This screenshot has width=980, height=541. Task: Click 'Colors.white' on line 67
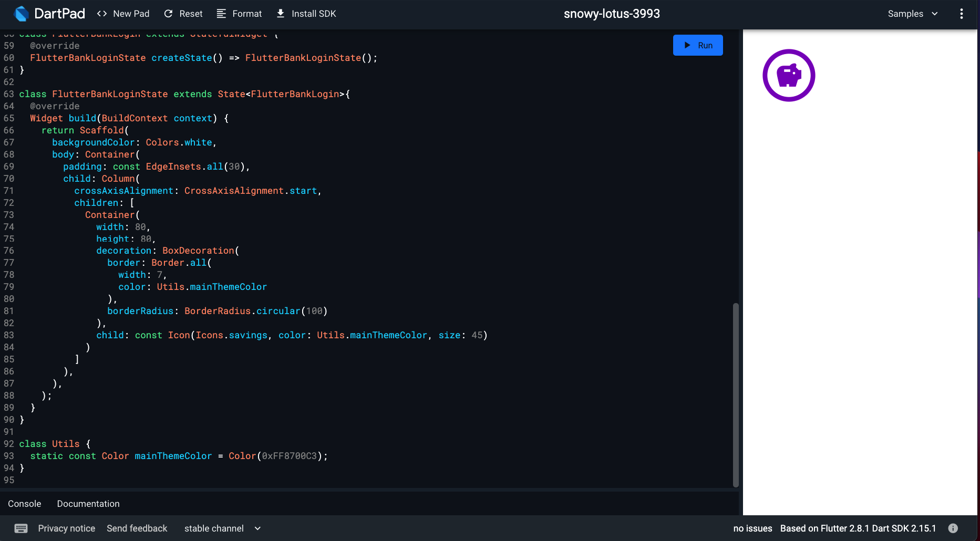[179, 142]
